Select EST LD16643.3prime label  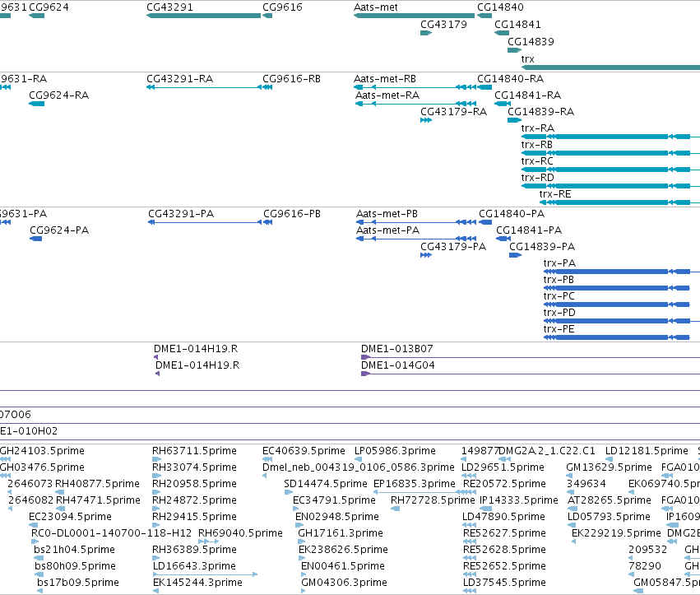194,566
